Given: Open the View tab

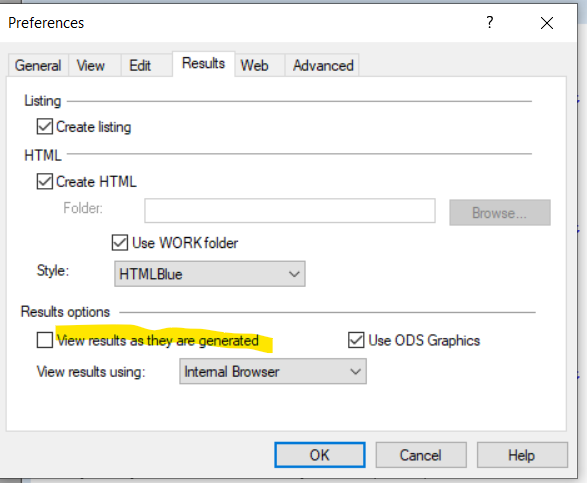Looking at the screenshot, I should [x=91, y=66].
